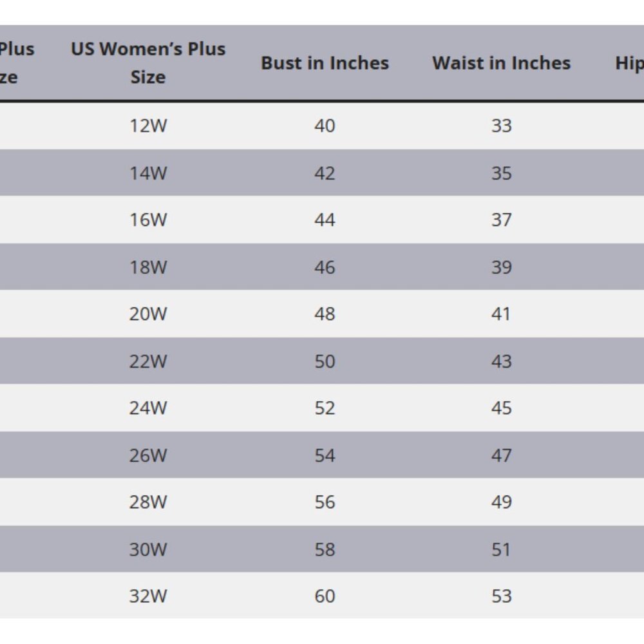Click the 24W size cell

pyautogui.click(x=148, y=408)
